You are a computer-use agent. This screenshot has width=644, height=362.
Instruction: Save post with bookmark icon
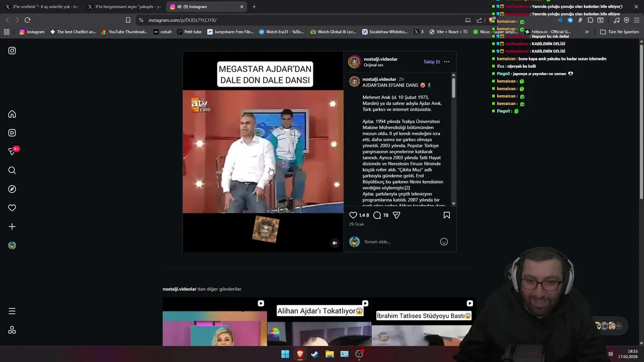[x=446, y=215]
